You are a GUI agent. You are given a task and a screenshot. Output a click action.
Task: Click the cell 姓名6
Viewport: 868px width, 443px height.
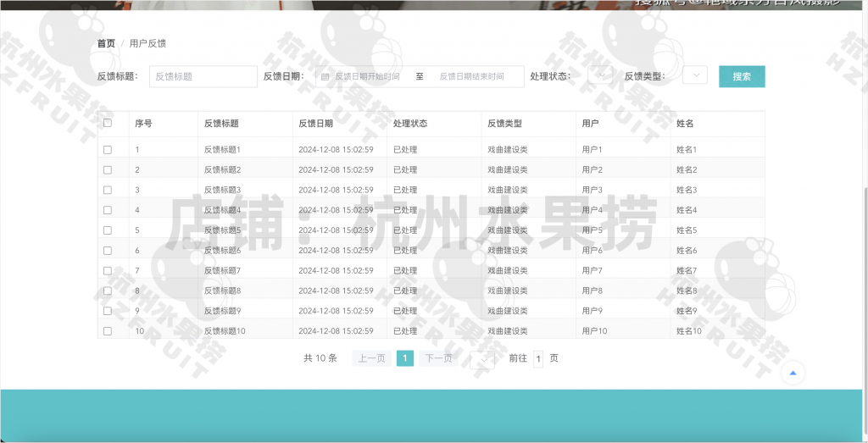(687, 251)
